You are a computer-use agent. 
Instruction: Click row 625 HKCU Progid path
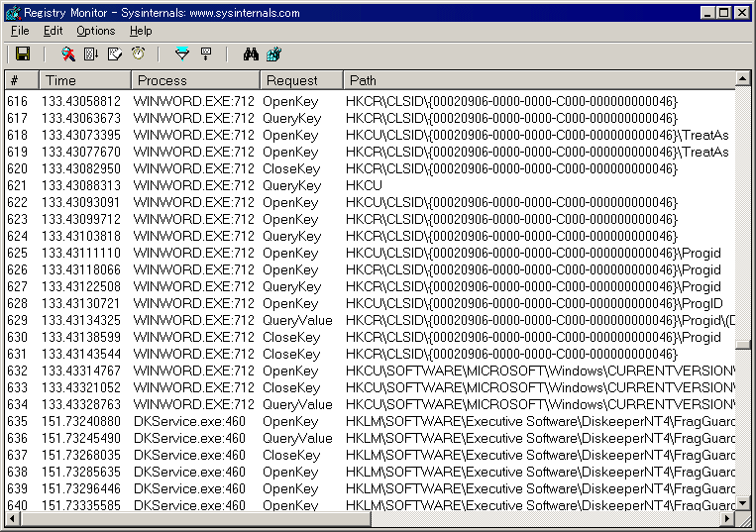pos(533,253)
